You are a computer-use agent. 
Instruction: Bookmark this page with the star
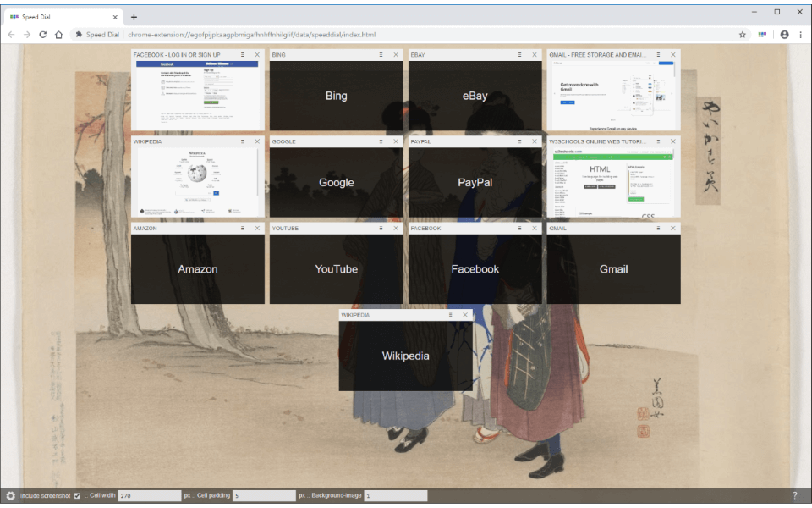(742, 35)
